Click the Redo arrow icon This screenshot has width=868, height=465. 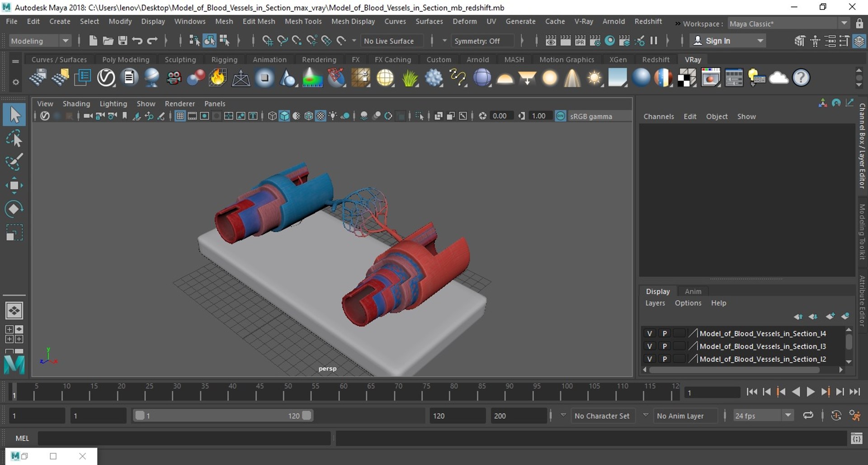(152, 41)
